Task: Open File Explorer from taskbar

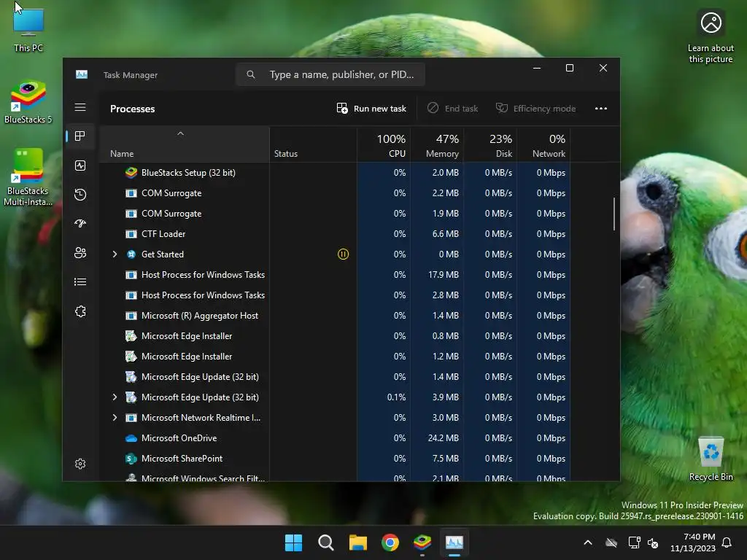Action: (x=357, y=542)
